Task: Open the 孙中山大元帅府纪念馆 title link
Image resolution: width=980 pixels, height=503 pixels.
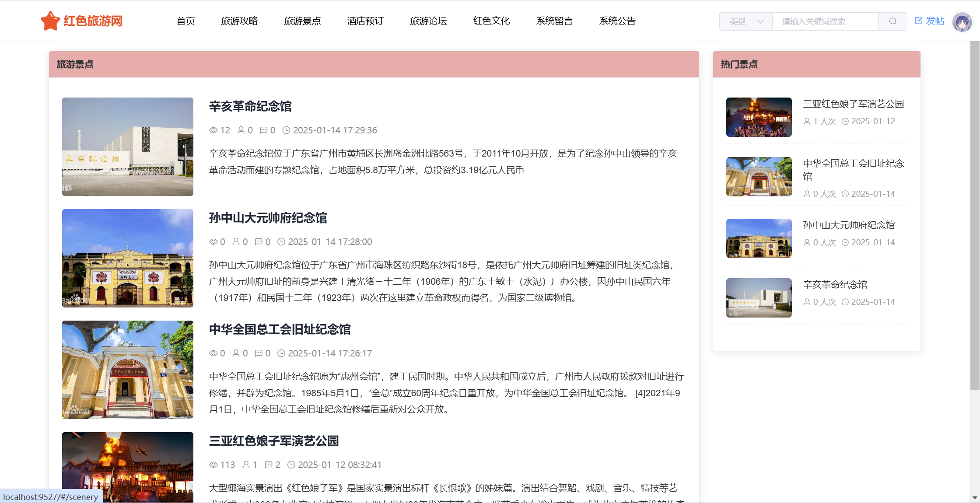Action: click(268, 218)
